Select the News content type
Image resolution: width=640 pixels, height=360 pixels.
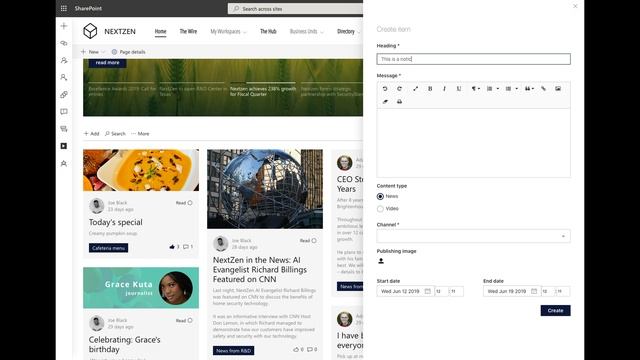tap(380, 196)
